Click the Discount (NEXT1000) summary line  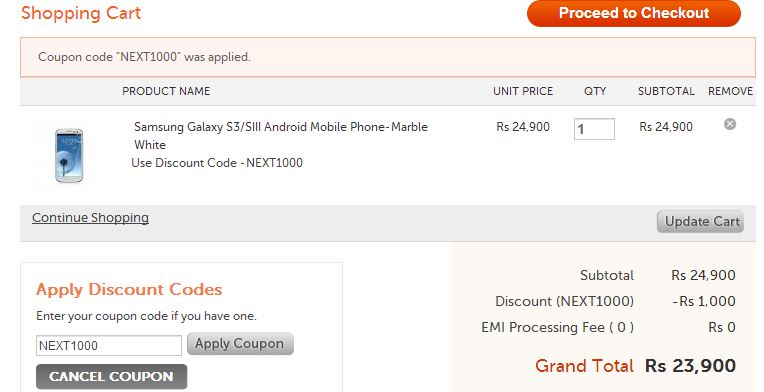pos(615,301)
